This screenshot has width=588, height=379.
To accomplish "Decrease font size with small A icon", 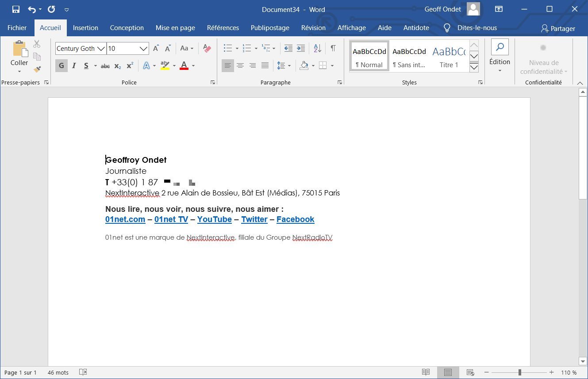I will [x=168, y=49].
